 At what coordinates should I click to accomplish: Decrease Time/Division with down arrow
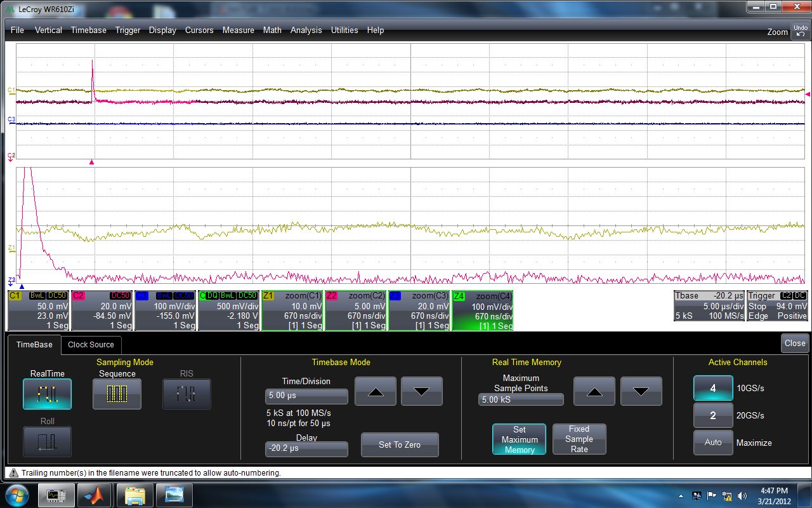(x=422, y=391)
